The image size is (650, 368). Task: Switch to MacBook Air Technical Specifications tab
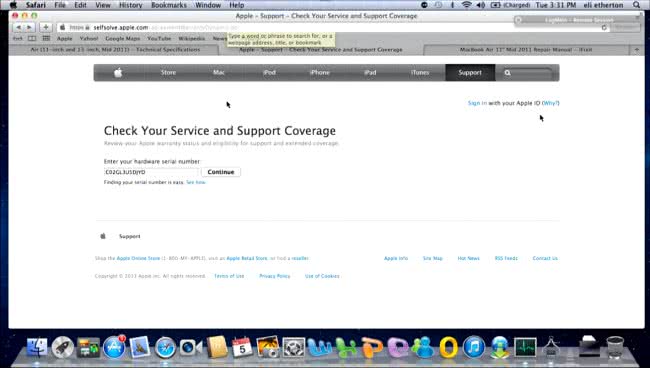pyautogui.click(x=115, y=50)
